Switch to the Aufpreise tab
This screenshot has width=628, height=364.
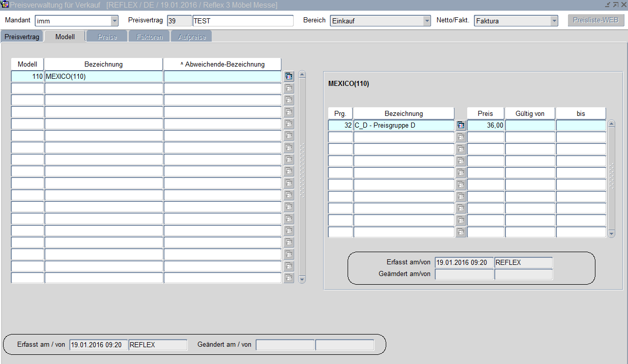[191, 37]
